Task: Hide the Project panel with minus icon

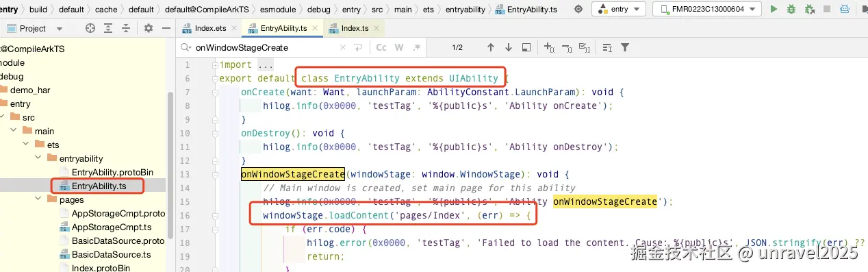Action: point(166,28)
